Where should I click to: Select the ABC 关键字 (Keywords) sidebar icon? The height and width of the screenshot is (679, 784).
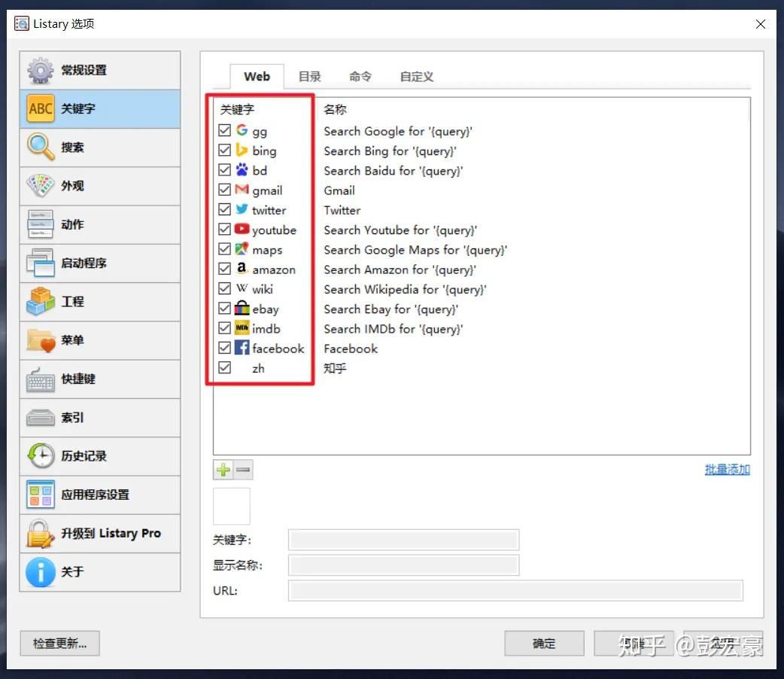[40, 108]
